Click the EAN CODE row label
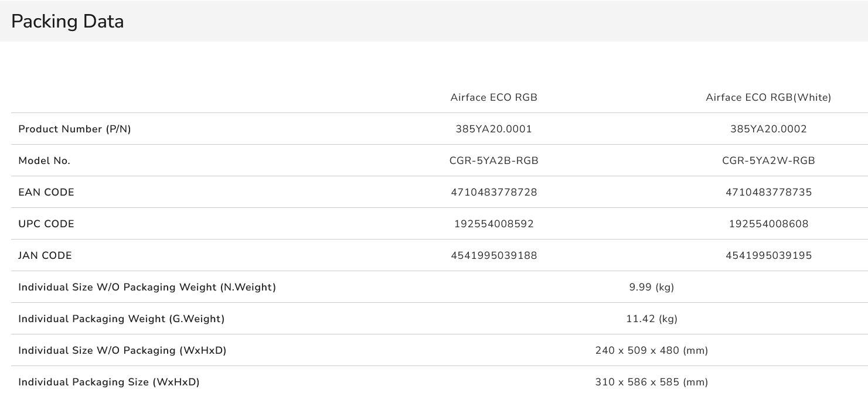The image size is (868, 393). (x=46, y=193)
